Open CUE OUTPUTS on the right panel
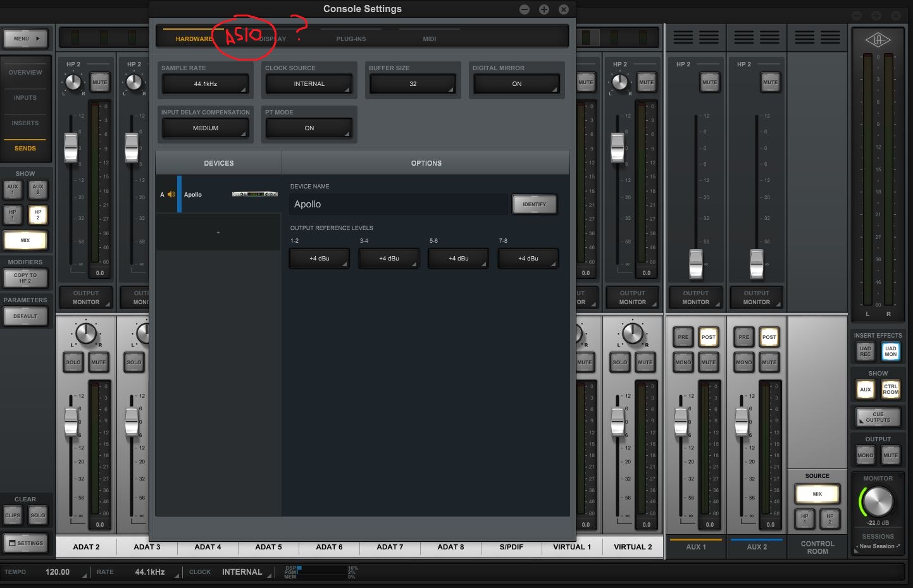This screenshot has height=588, width=913. click(878, 417)
